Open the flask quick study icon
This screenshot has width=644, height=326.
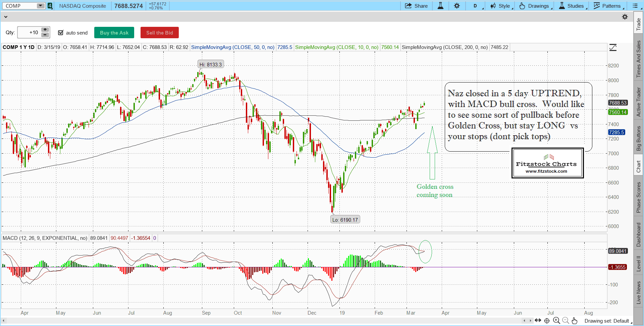440,6
